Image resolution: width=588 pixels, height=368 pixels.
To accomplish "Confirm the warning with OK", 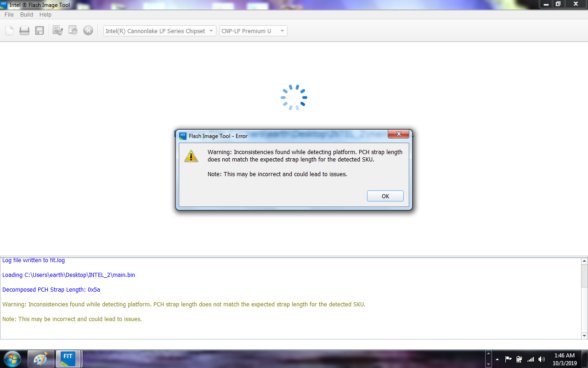I will 385,196.
